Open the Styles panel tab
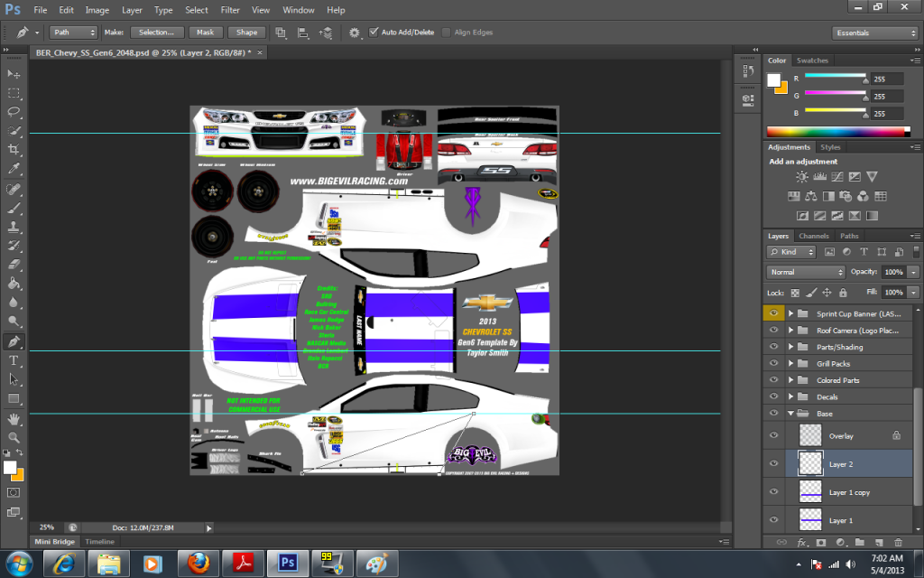This screenshot has width=924, height=578. pos(830,147)
